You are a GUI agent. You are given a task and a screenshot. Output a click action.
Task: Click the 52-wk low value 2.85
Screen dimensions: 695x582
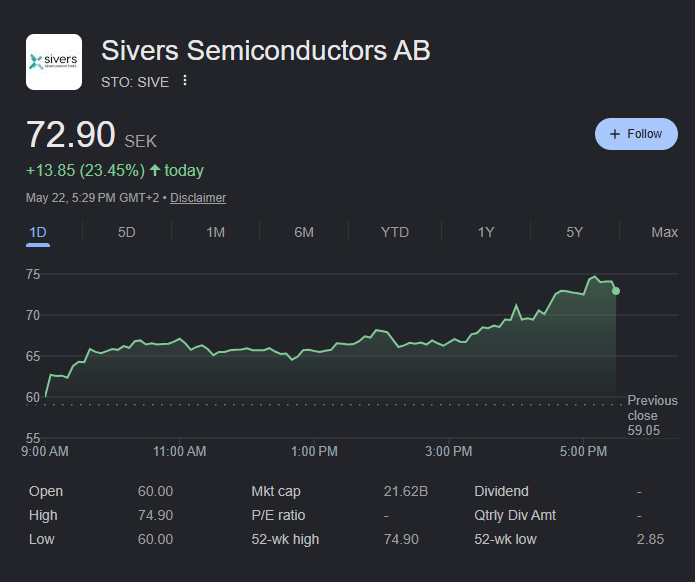pos(650,539)
